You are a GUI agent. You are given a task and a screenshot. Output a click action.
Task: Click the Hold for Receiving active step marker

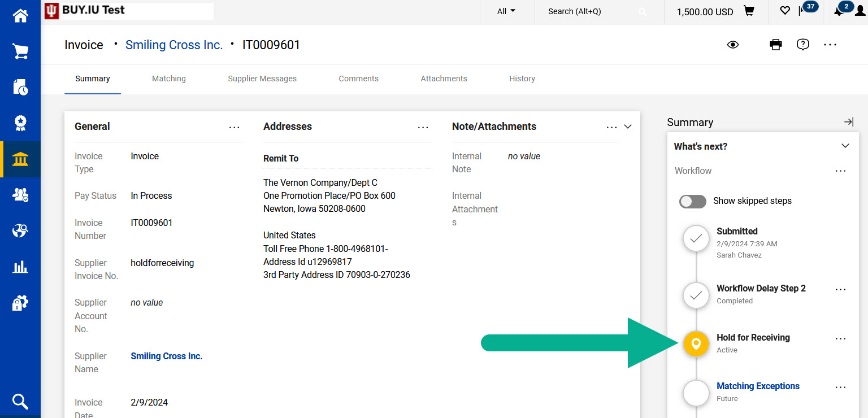click(696, 343)
